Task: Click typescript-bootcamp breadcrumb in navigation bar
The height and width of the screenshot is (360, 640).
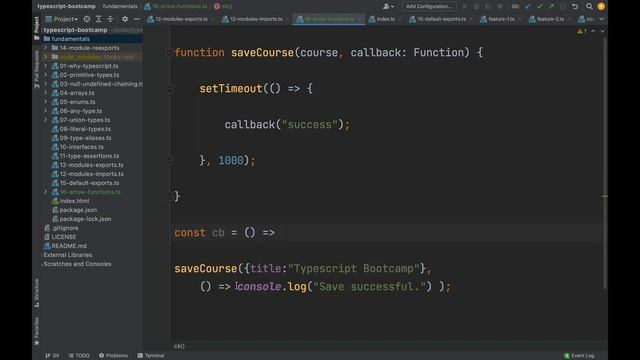Action: [x=66, y=7]
